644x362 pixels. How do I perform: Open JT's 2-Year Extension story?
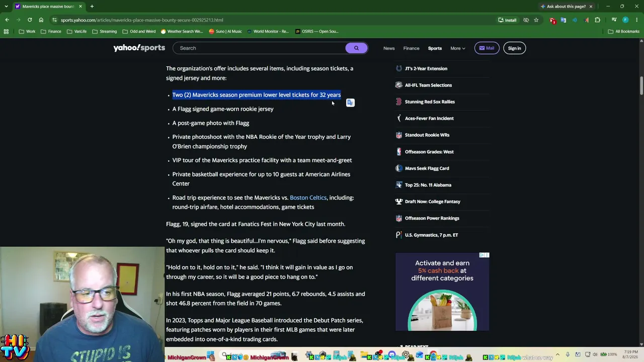(x=426, y=68)
